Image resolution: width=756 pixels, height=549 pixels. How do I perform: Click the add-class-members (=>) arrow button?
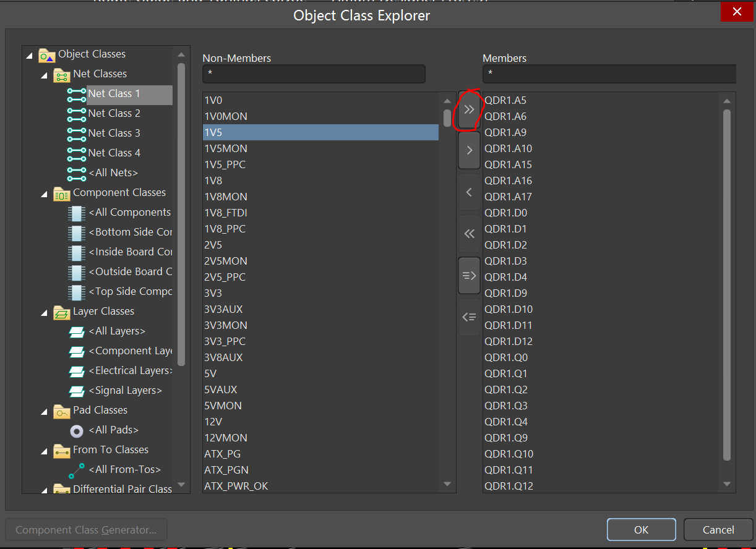[469, 276]
